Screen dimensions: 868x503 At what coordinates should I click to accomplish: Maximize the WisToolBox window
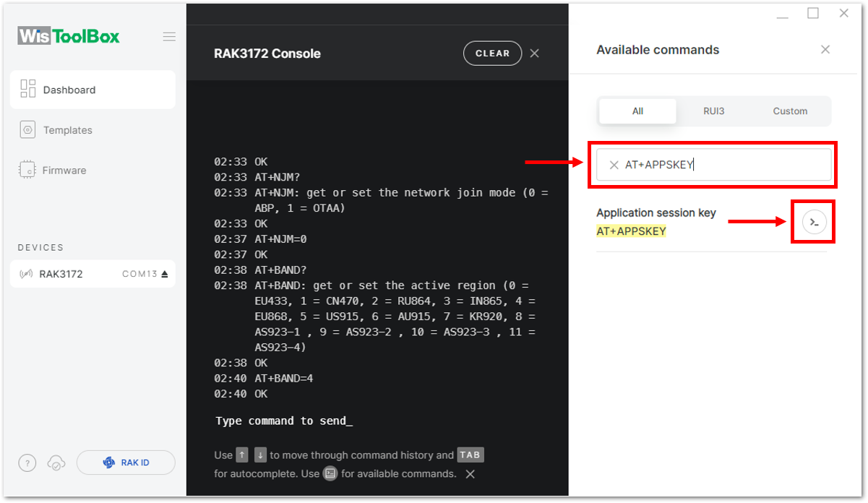(813, 13)
